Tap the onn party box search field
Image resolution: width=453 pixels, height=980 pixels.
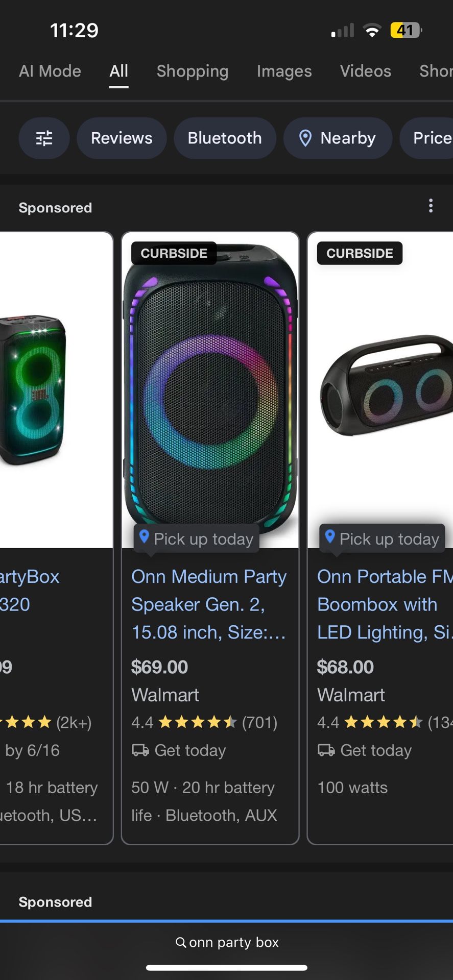(234, 942)
